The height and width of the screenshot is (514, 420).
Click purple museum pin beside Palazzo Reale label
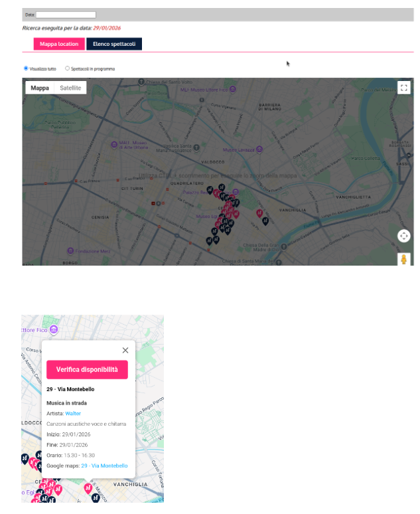(236, 192)
